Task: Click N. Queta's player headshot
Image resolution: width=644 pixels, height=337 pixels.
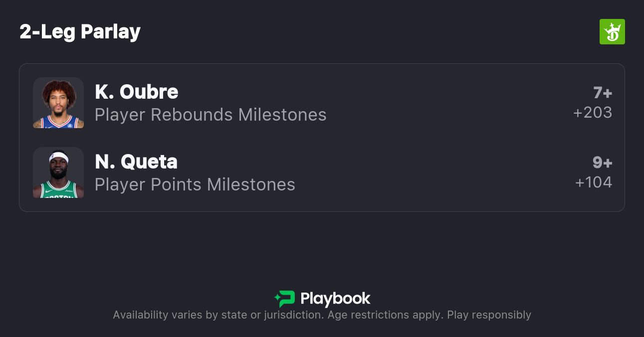Action: [x=58, y=172]
